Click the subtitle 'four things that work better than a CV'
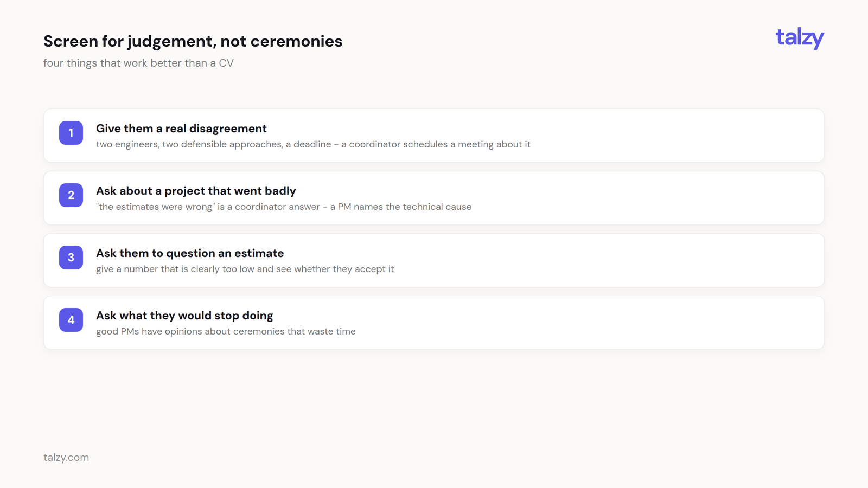The width and height of the screenshot is (868, 488). tap(138, 63)
